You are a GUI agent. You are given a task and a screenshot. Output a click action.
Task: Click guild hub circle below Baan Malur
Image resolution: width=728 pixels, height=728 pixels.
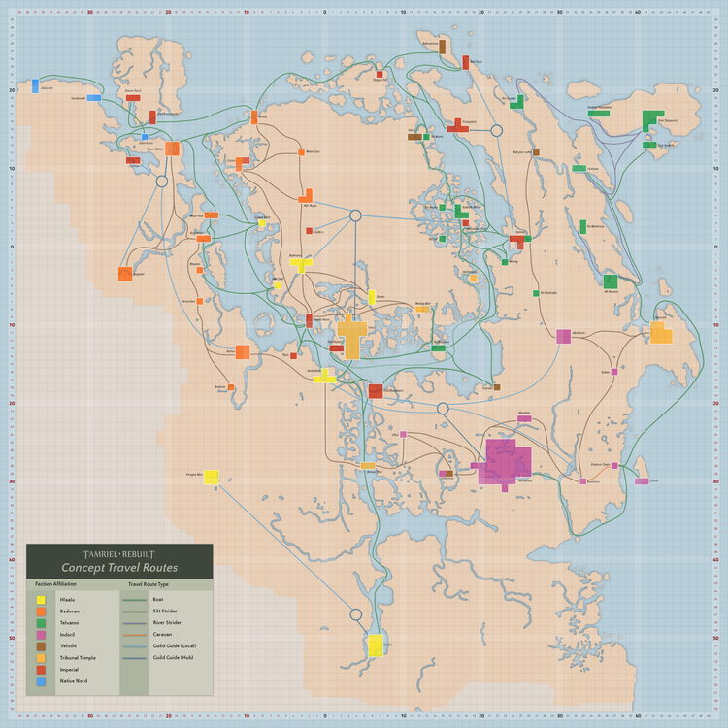coord(161,182)
